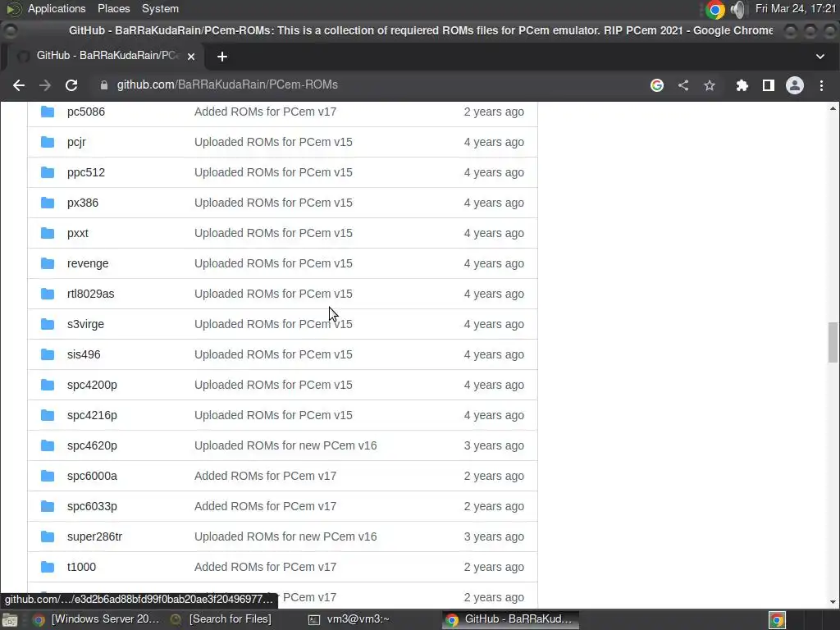
Task: Click the browser back arrow
Action: click(19, 85)
